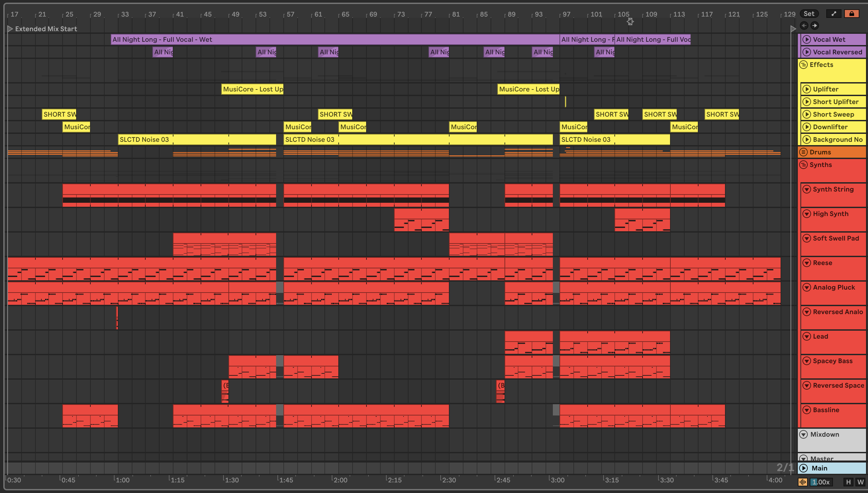Select the first MusiCore - Lost Up clip
The width and height of the screenshot is (868, 493).
[x=252, y=89]
